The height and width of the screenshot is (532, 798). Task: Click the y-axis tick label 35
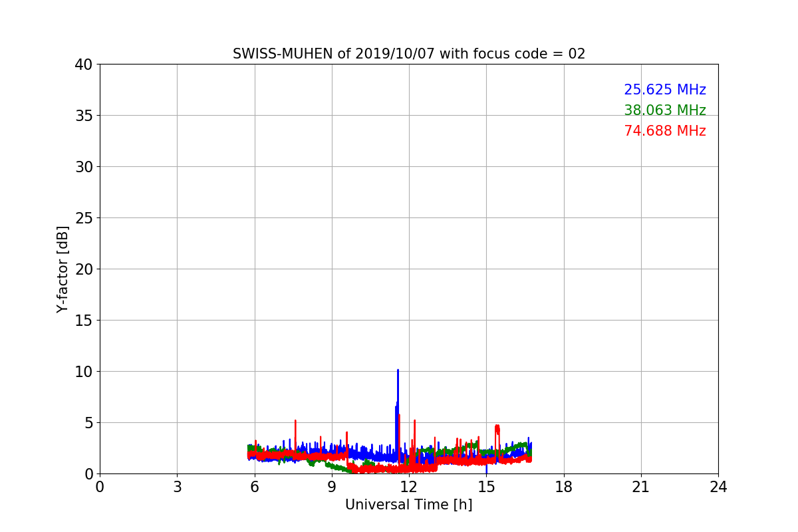[84, 116]
